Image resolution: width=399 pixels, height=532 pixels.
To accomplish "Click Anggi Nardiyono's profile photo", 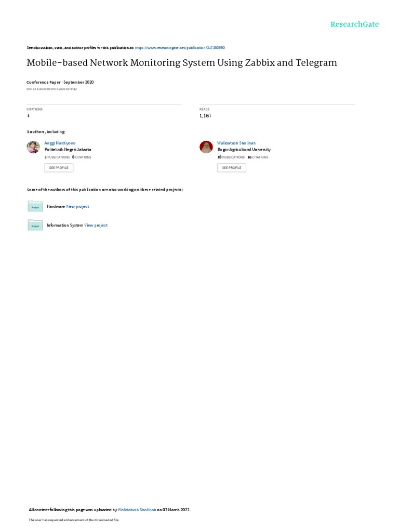I will (x=33, y=147).
